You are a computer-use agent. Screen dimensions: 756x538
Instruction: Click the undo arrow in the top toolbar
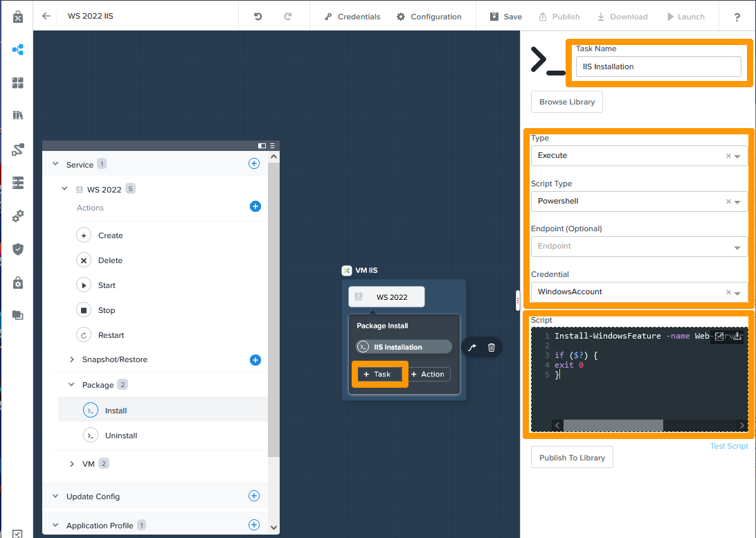click(x=257, y=16)
